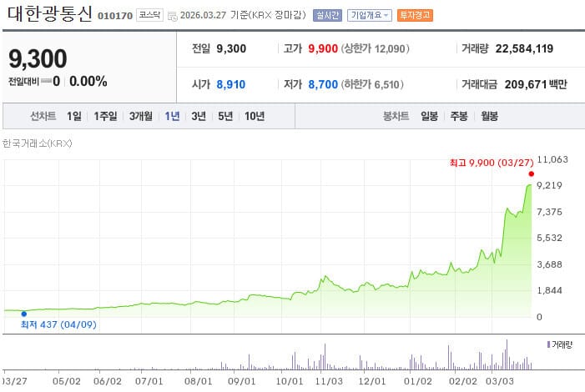This screenshot has height=392, width=585.
Task: Click the 대한광통신 stock name title
Action: [49, 15]
